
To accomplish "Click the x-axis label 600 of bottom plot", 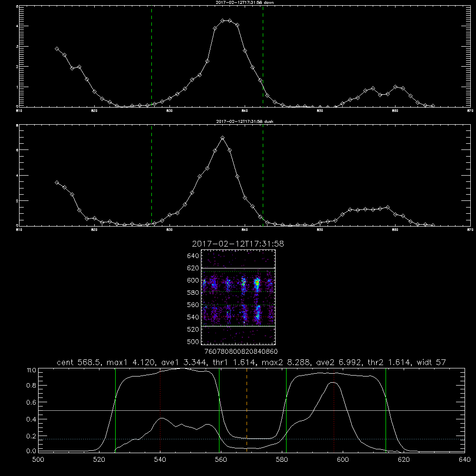I will tap(343, 460).
